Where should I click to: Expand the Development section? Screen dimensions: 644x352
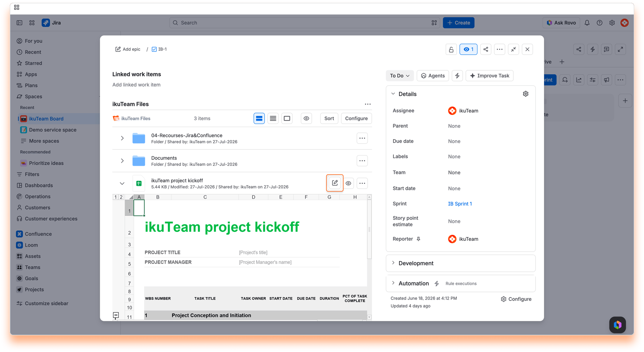pos(393,263)
